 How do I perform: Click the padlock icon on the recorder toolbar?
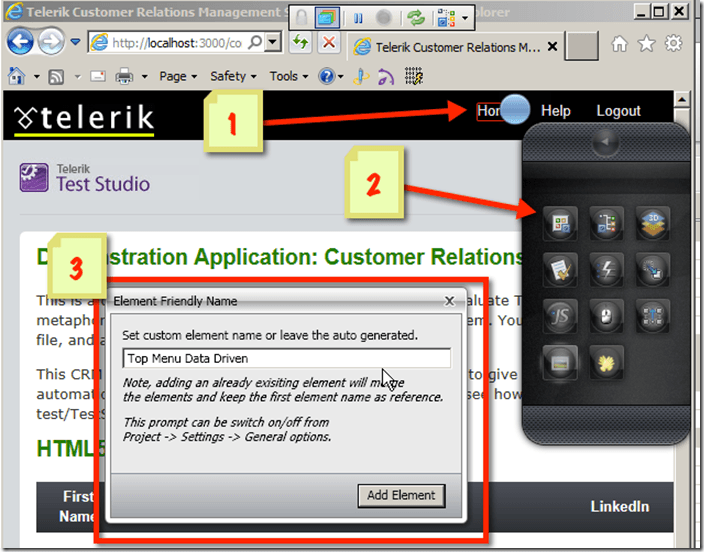[x=302, y=18]
